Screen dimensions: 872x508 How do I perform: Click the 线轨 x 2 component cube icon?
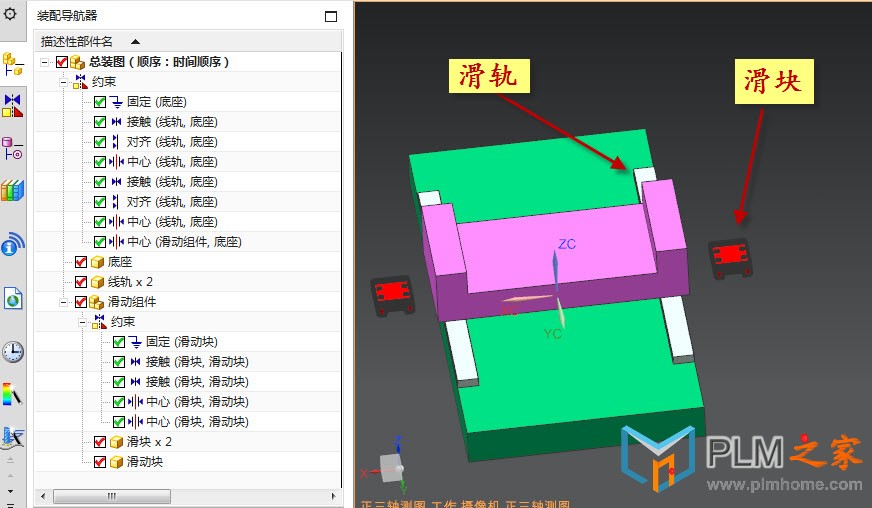coord(97,282)
